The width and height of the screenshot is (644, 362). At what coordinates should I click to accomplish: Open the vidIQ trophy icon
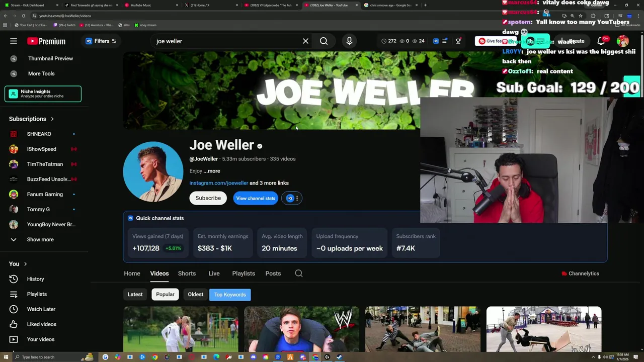(458, 41)
